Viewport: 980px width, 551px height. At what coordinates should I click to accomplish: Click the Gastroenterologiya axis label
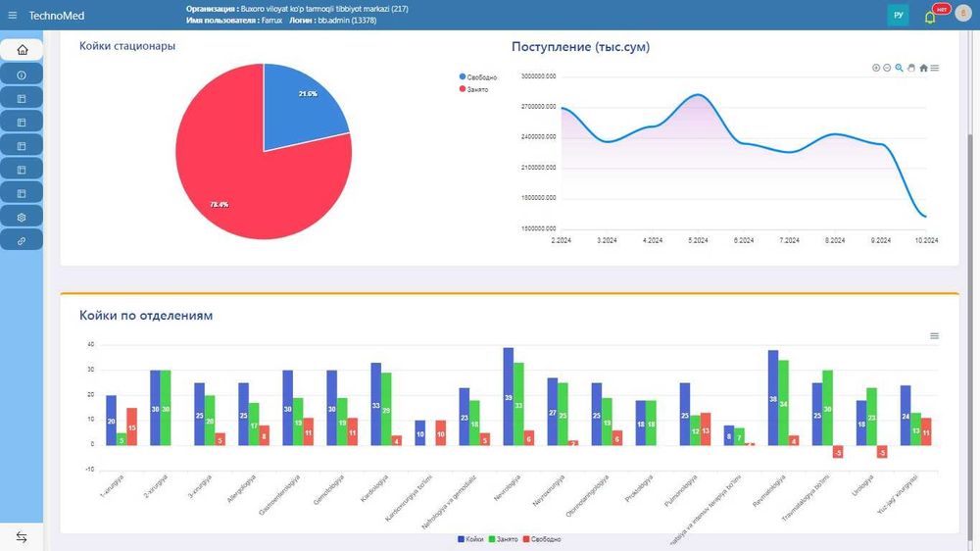279,495
